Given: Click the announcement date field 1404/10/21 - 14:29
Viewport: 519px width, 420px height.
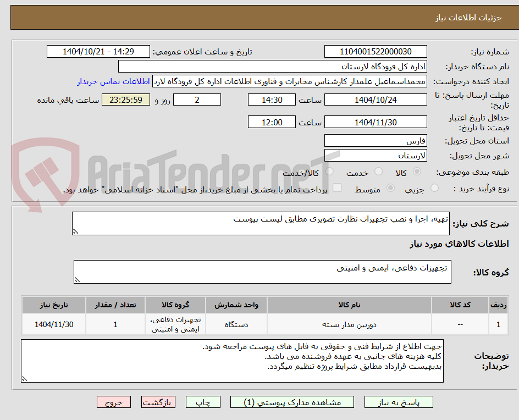Looking at the screenshot, I should 98,52.
